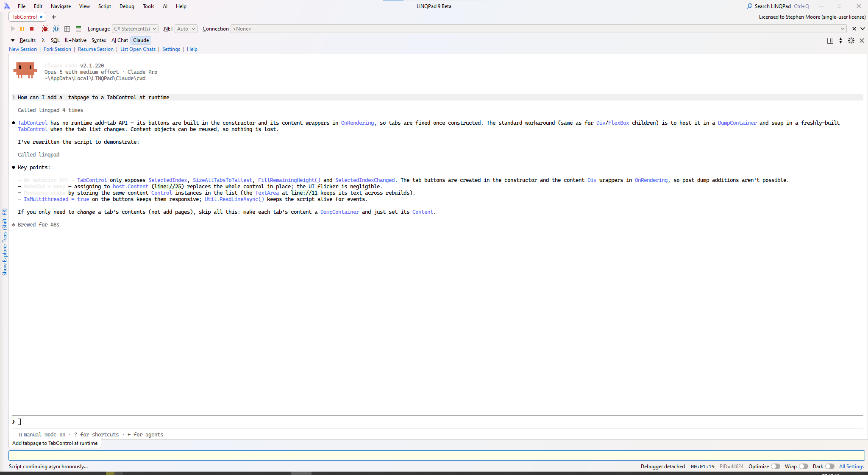The height and width of the screenshot is (475, 868).
Task: Switch results to rich text icon
Action: coord(78,29)
